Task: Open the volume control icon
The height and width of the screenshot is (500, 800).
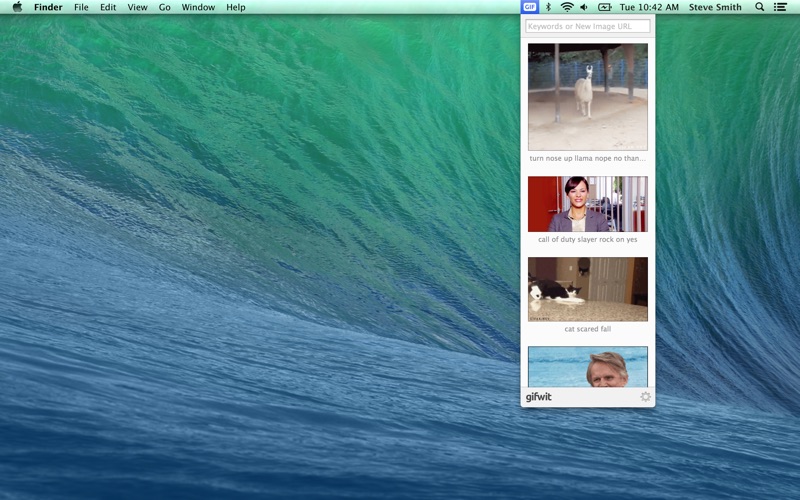Action: (x=584, y=7)
